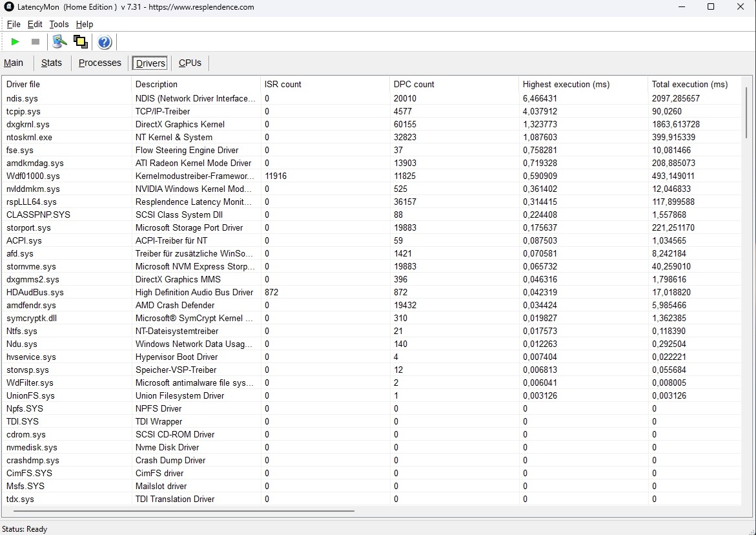Open the Tools menu
Screen dimensions: 756x535
(x=59, y=24)
